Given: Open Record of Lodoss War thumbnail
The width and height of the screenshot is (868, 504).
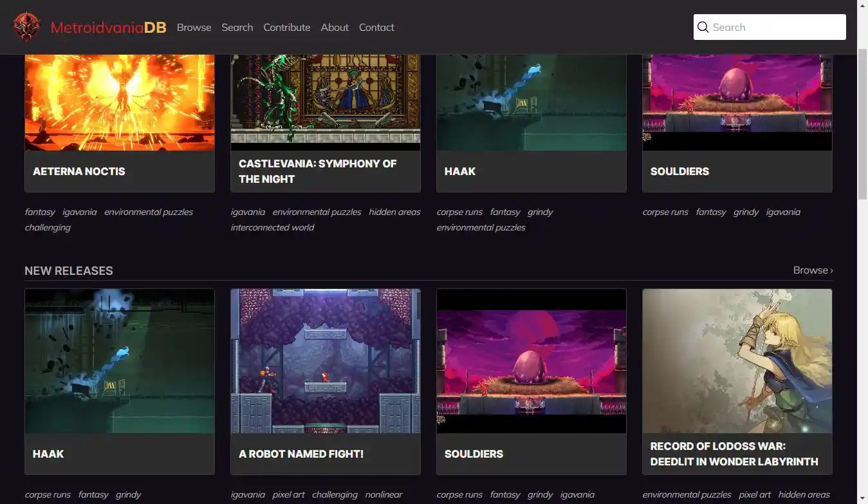Looking at the screenshot, I should coord(737,361).
